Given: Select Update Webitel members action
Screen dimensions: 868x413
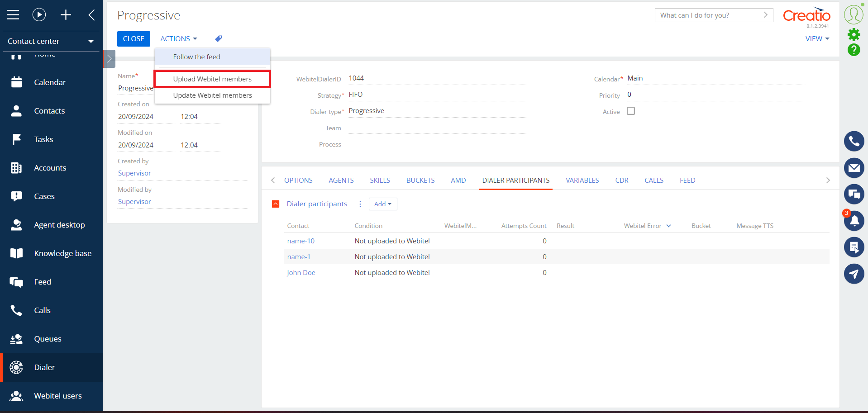Looking at the screenshot, I should (212, 95).
